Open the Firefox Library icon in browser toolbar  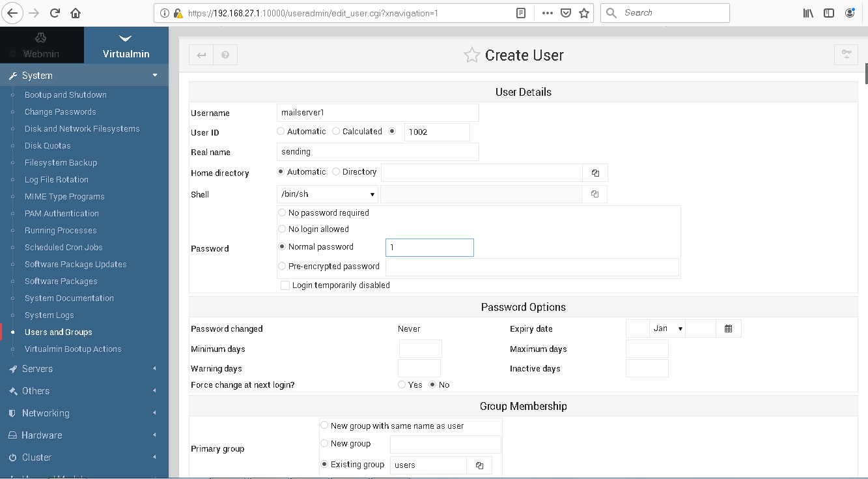pyautogui.click(x=808, y=12)
